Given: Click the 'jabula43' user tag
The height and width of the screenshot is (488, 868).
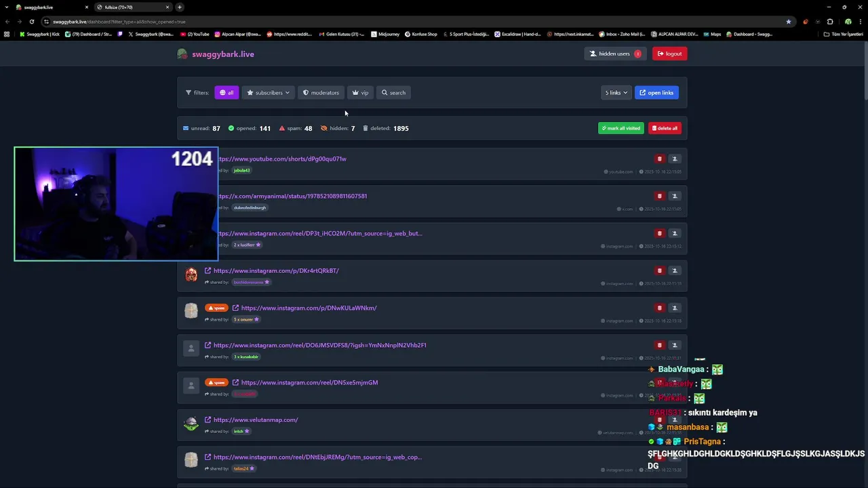Looking at the screenshot, I should point(241,170).
